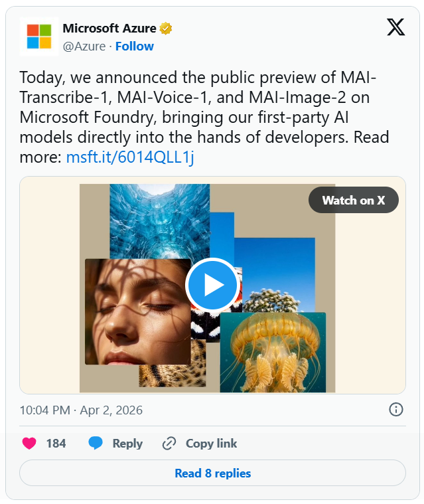
Task: Click the blue reply speech bubble icon
Action: pos(96,444)
